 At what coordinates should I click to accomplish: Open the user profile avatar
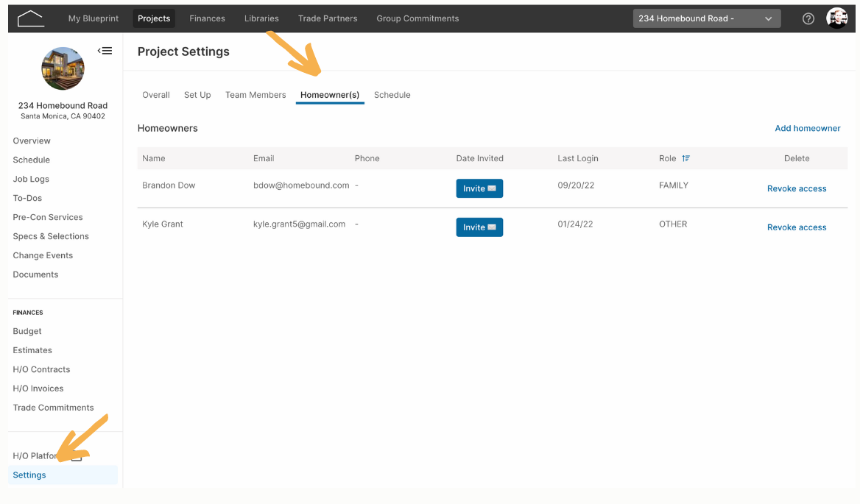point(837,18)
